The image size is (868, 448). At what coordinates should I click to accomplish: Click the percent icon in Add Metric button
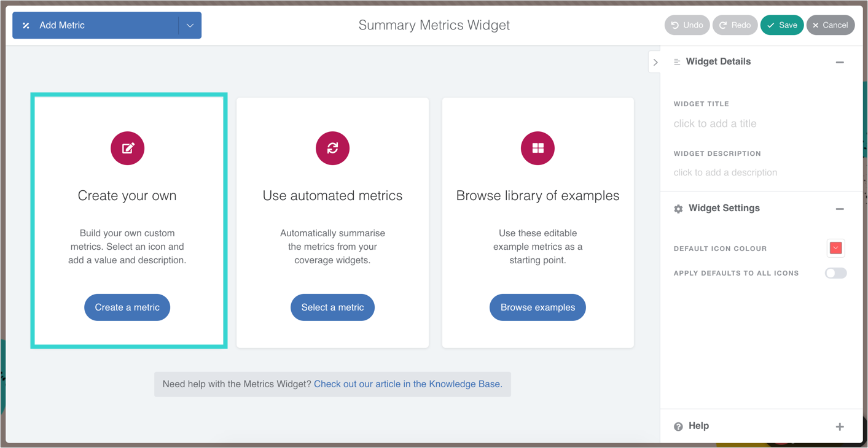point(26,25)
